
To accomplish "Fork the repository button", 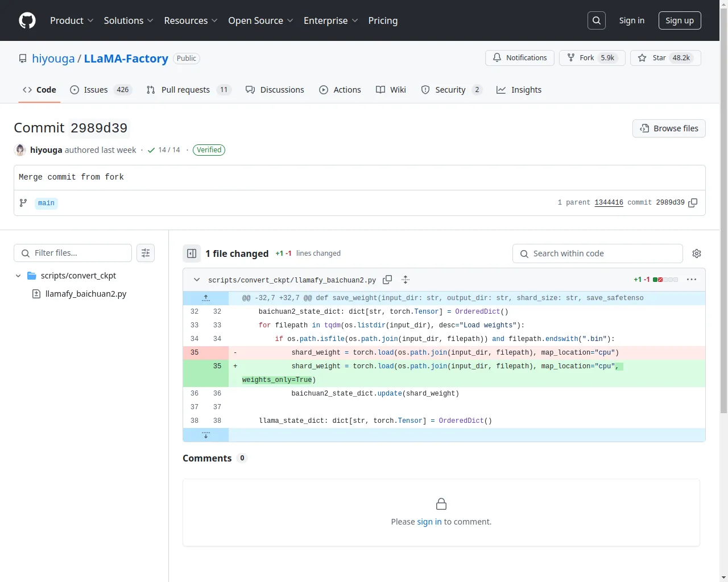I will click(x=592, y=58).
